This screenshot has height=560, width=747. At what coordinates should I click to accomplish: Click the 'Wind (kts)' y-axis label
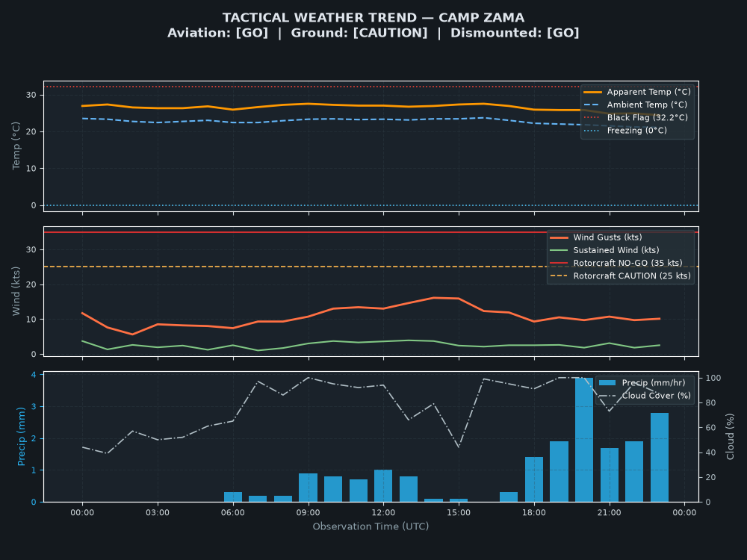click(16, 291)
